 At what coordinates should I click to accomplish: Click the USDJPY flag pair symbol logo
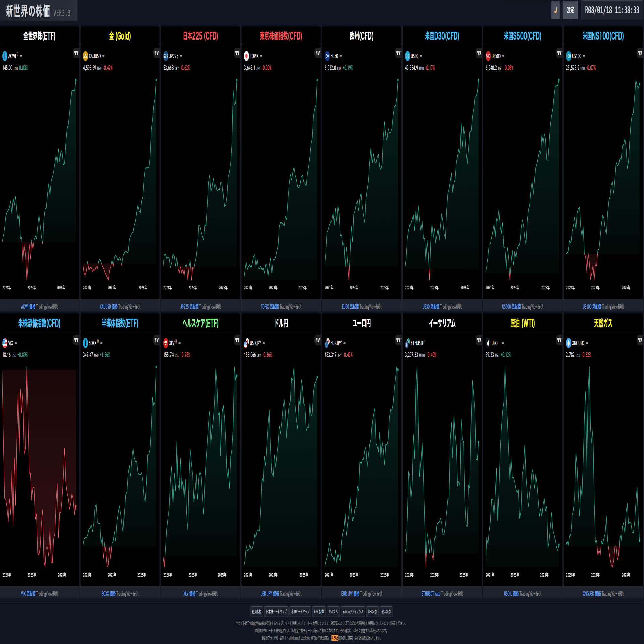tap(246, 343)
